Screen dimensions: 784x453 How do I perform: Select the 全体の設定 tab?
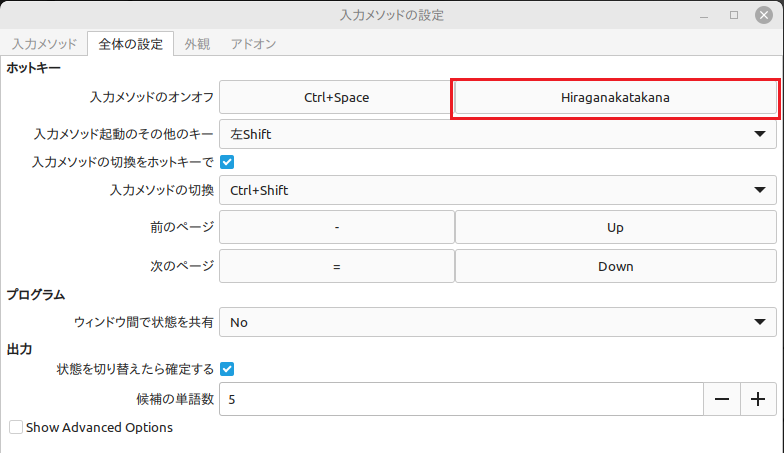130,44
